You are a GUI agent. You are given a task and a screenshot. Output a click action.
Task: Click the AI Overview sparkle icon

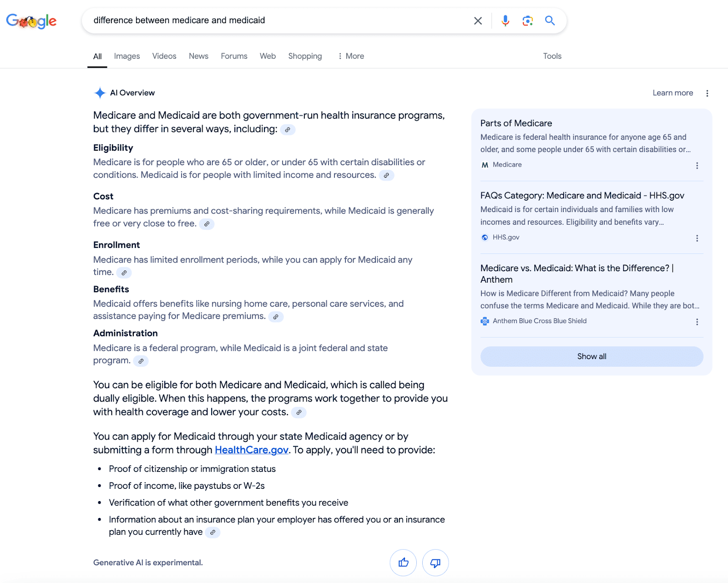(100, 93)
